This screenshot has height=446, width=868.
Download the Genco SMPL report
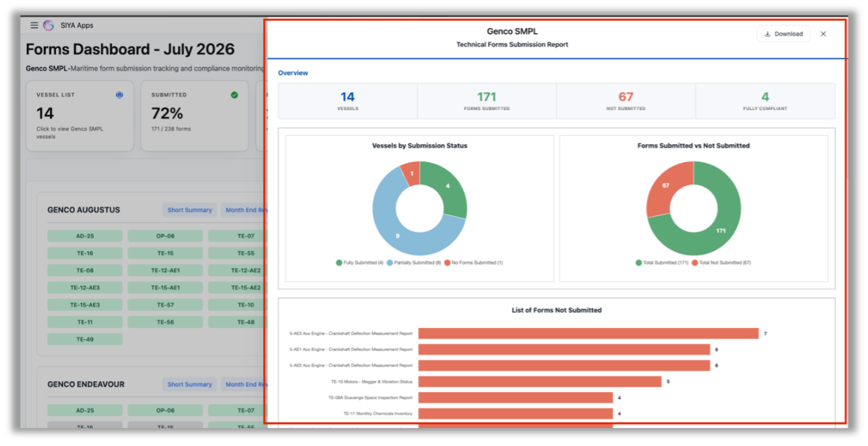click(783, 34)
